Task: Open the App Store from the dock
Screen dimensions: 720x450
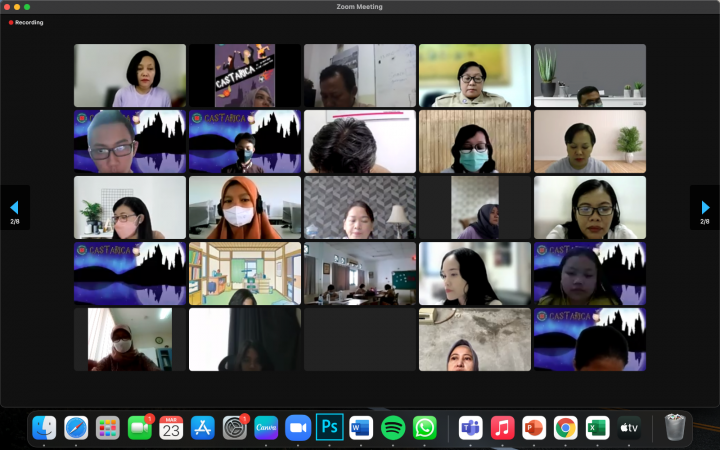Action: (203, 428)
